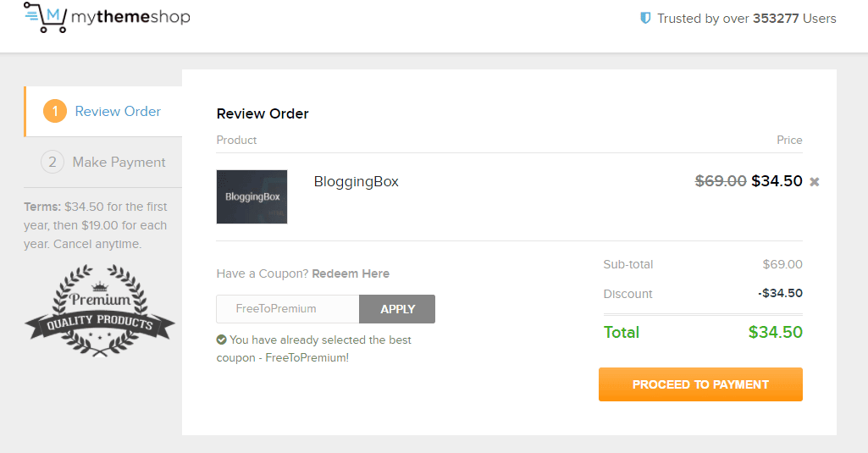The height and width of the screenshot is (453, 868).
Task: Click the green Total $34.50 amount
Action: pos(775,332)
